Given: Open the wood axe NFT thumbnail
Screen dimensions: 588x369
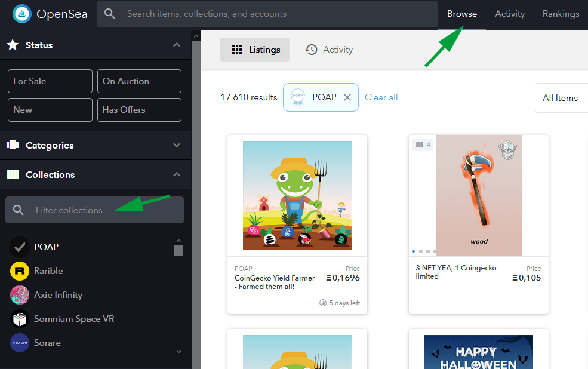Looking at the screenshot, I should click(x=479, y=195).
